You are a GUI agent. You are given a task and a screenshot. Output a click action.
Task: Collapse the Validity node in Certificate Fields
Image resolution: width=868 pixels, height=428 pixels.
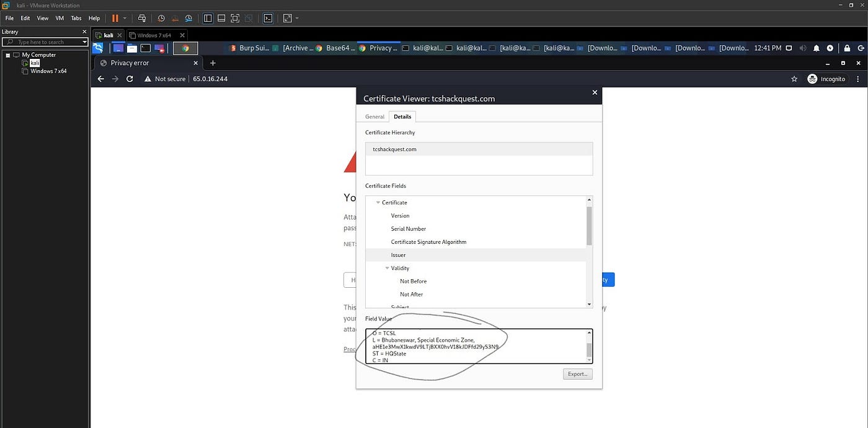point(387,268)
